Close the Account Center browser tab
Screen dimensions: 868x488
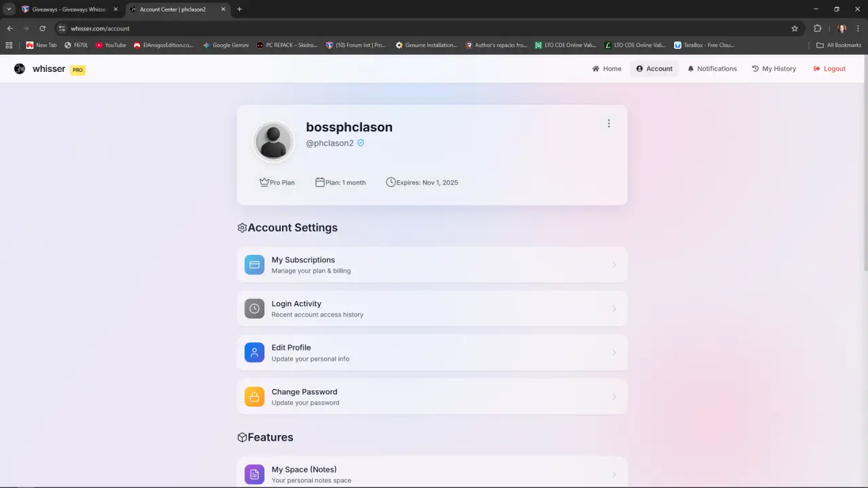tap(223, 9)
